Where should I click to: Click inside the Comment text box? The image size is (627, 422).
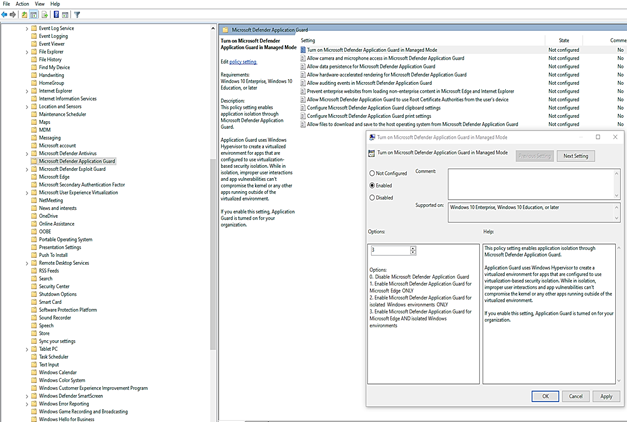coord(534,184)
